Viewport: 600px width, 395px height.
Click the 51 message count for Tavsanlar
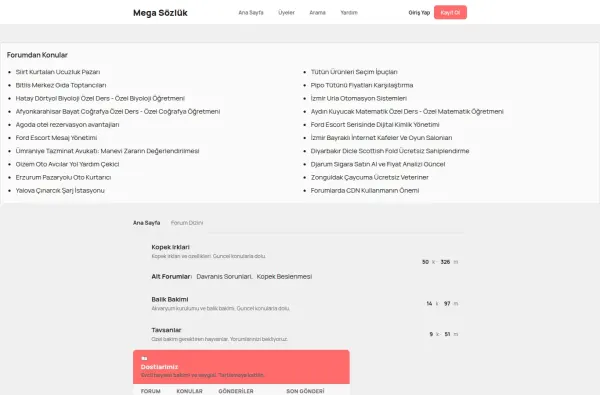coord(447,334)
